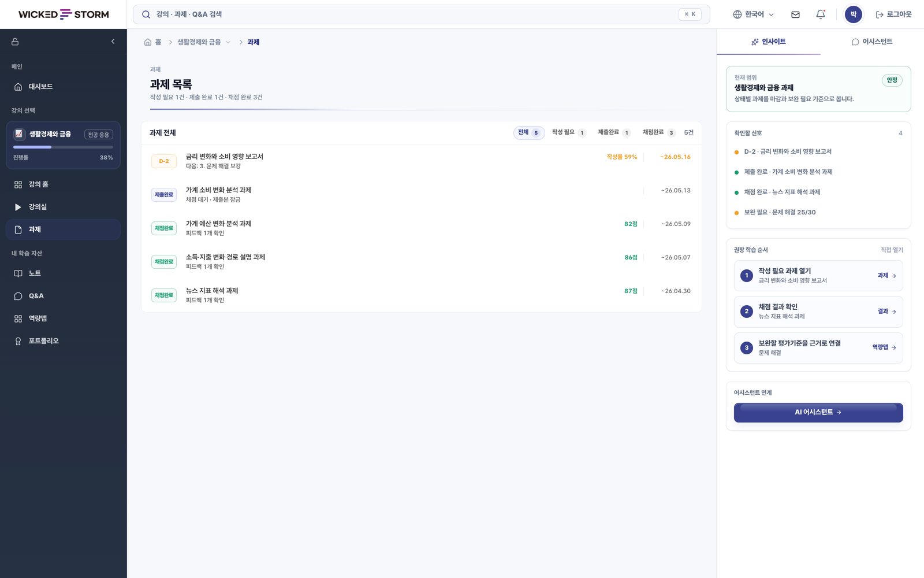The height and width of the screenshot is (578, 924).
Task: Click the 대시보드 home icon
Action: tap(18, 87)
